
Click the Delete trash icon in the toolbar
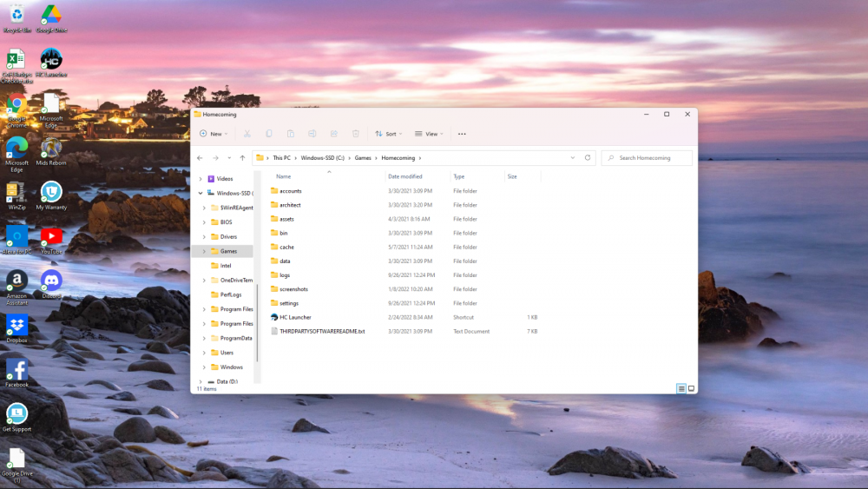356,134
